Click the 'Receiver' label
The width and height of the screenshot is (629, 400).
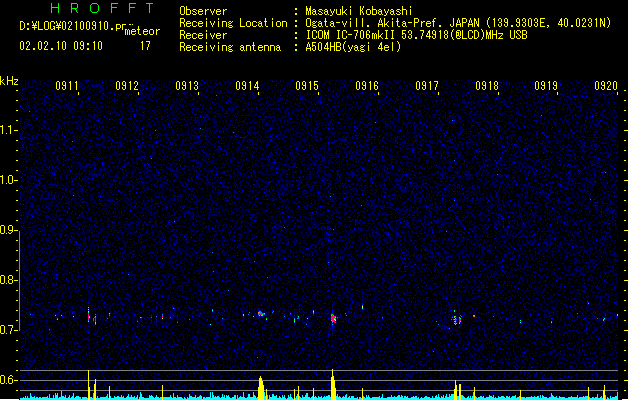tap(203, 35)
